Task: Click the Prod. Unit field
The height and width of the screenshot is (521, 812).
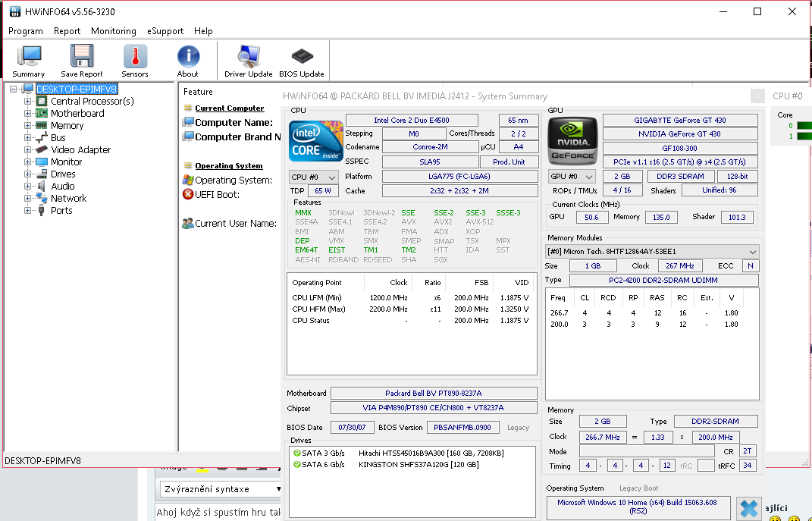Action: tap(509, 162)
